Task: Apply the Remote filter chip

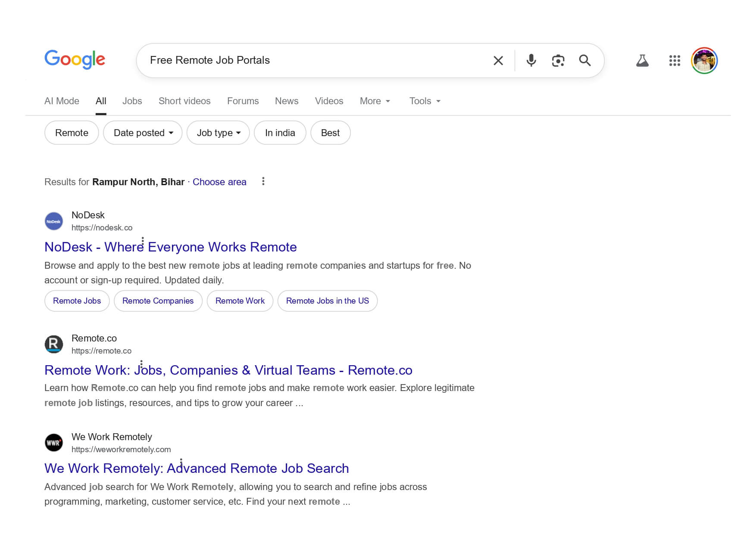Action: (72, 133)
